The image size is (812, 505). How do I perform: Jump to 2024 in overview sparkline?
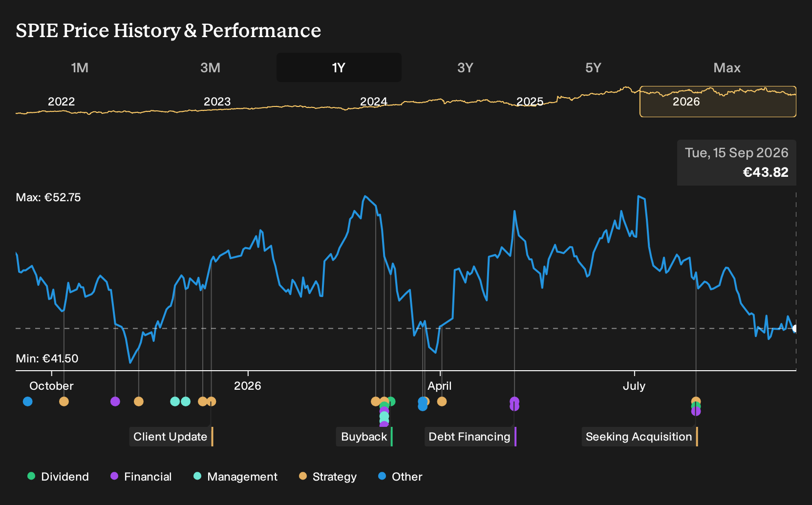click(374, 102)
